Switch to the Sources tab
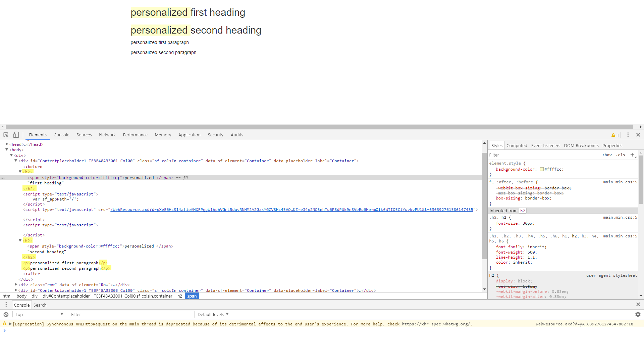Image resolution: width=644 pixels, height=359 pixels. [x=84, y=135]
